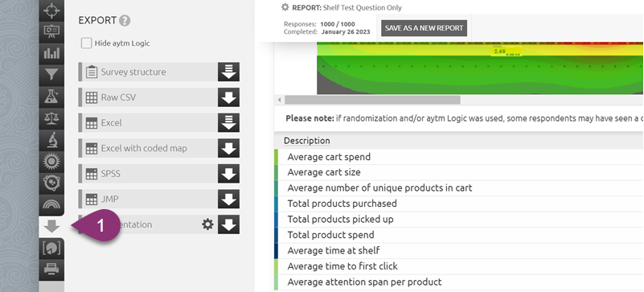Open the bar chart view in sidebar

point(51,52)
